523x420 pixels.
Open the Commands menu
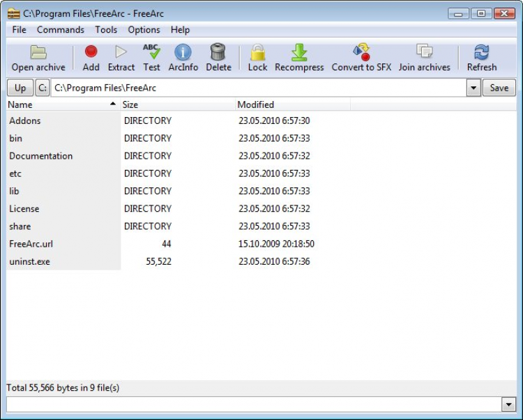[61, 30]
